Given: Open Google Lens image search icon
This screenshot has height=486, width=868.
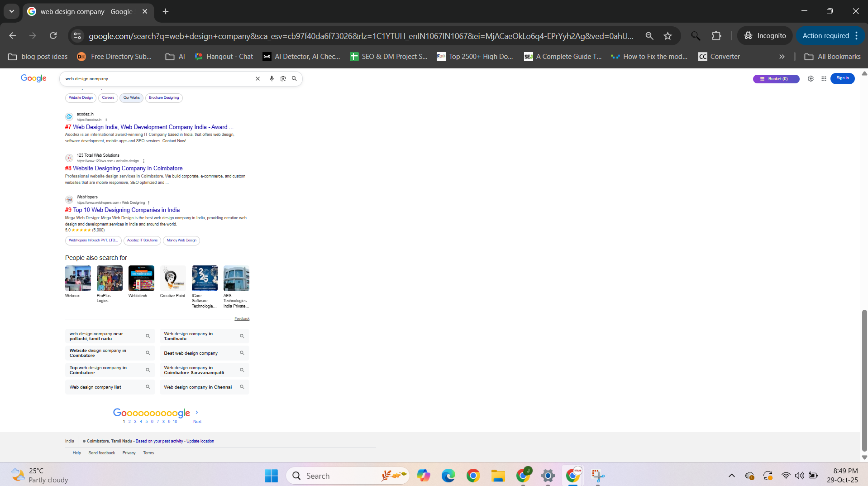Looking at the screenshot, I should [283, 78].
